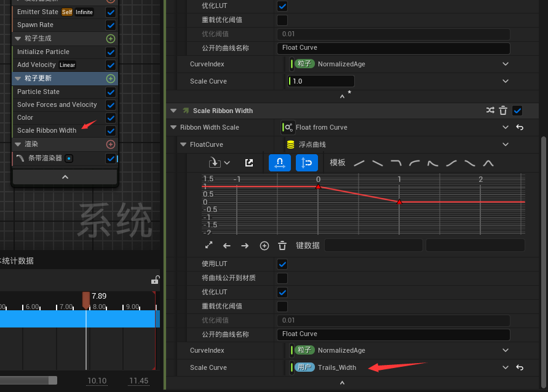Screen dimensions: 548x392
Task: Click the 用户 Trails_Width parameter pill
Action: click(304, 367)
